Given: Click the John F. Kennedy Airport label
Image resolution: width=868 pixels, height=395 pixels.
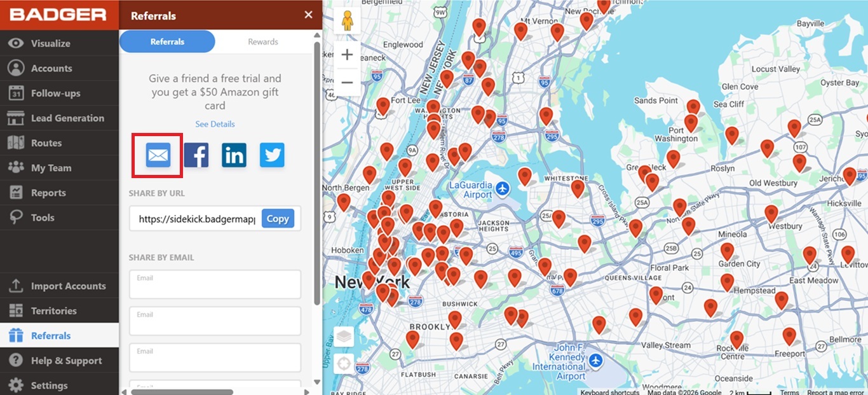Looking at the screenshot, I should (x=559, y=362).
